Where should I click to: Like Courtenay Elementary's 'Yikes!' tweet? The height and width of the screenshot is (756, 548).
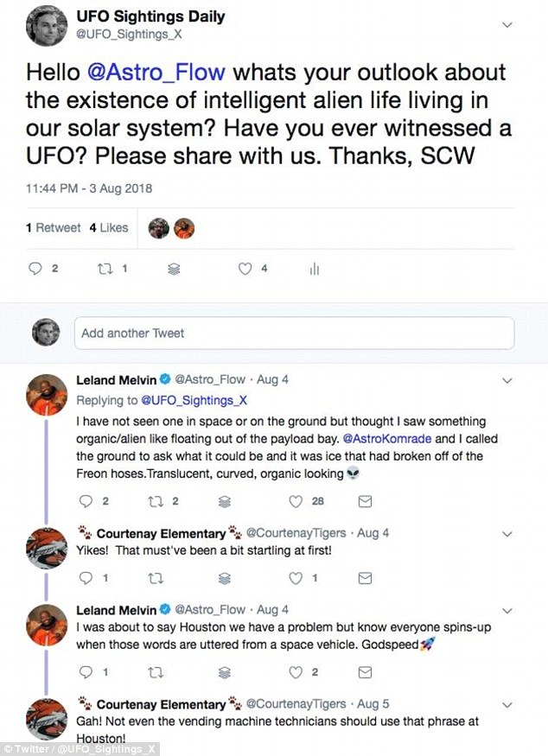[x=296, y=577]
